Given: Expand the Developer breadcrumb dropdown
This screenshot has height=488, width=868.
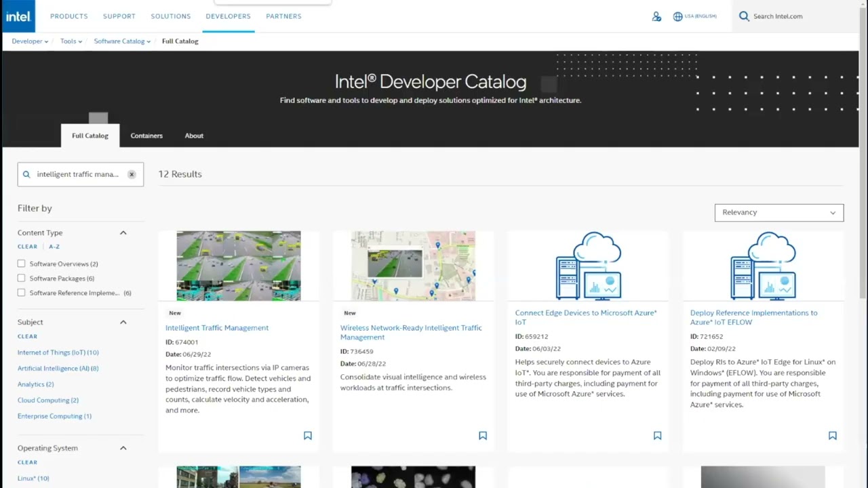Looking at the screenshot, I should pyautogui.click(x=30, y=41).
